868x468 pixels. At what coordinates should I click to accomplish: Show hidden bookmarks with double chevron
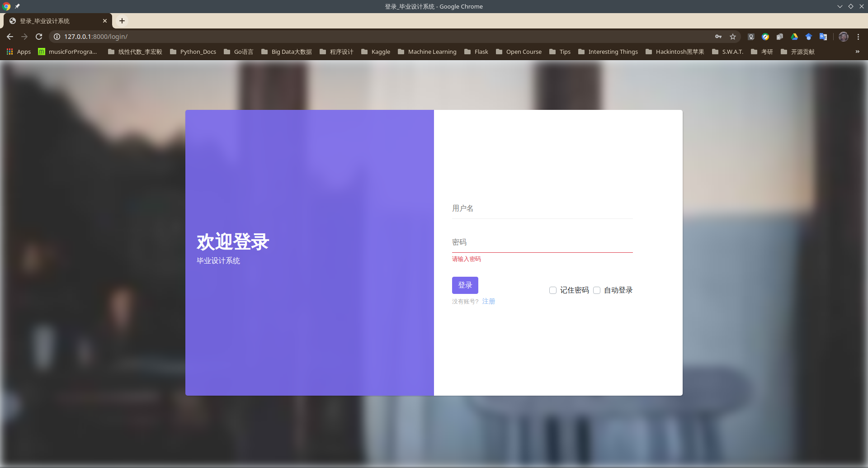coord(857,52)
